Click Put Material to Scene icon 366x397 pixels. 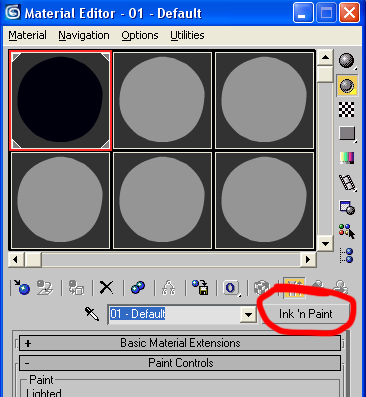click(x=45, y=287)
